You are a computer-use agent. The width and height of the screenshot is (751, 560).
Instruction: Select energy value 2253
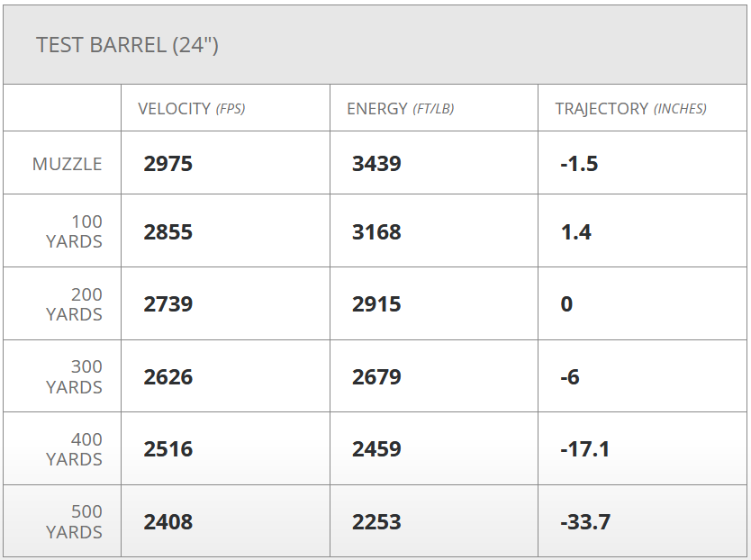[376, 522]
